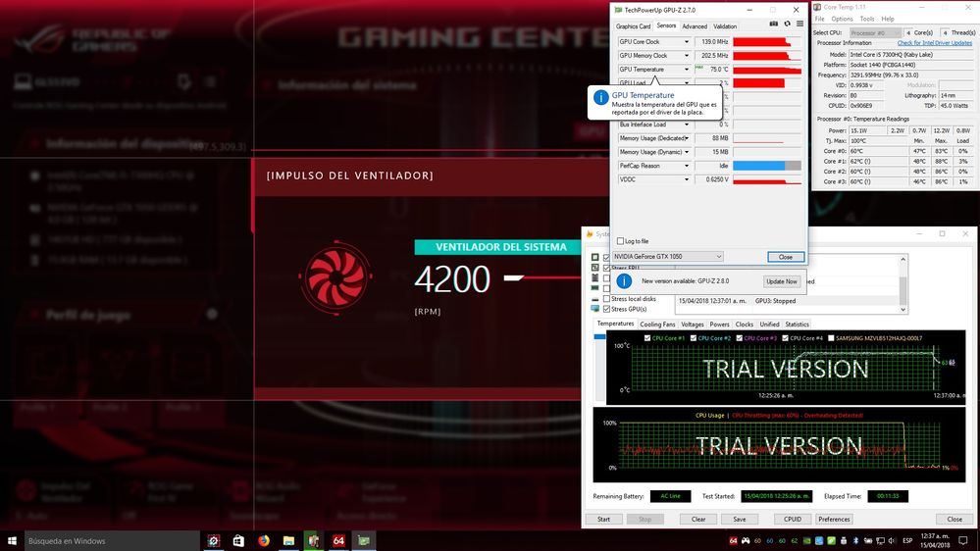Screen dimensions: 980x551
Task: Click the stability test log scrollbar down arrow
Action: 903,309
